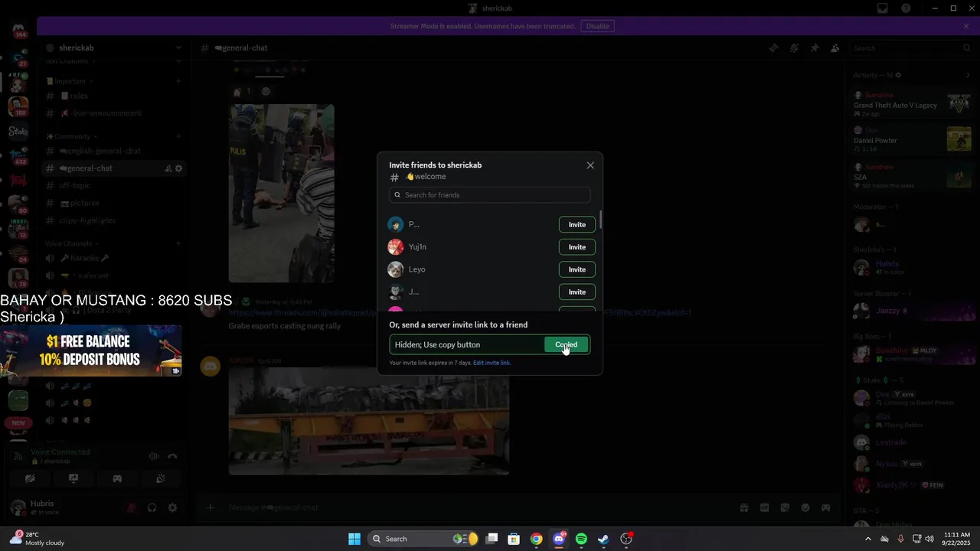Open the sticker picker
The height and width of the screenshot is (551, 980).
[785, 507]
